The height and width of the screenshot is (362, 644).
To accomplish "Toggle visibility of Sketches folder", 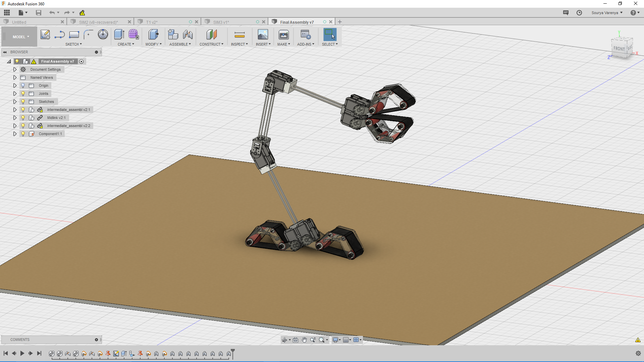I will (23, 102).
